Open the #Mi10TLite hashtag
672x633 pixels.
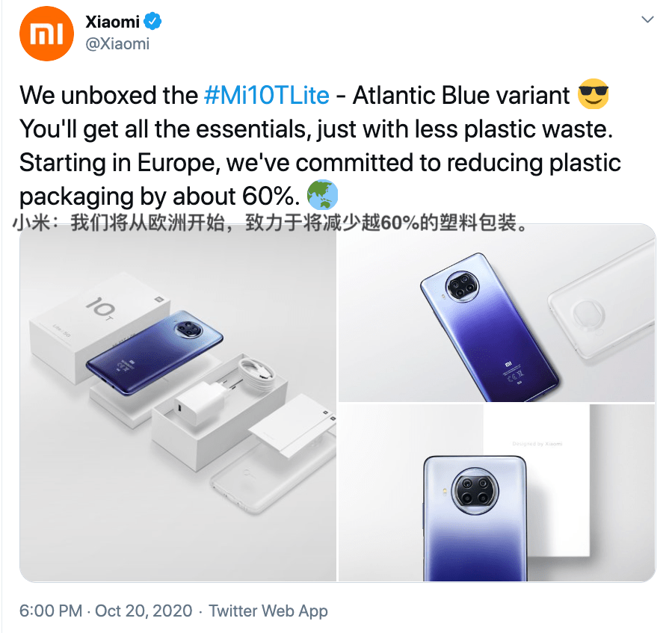coord(267,95)
